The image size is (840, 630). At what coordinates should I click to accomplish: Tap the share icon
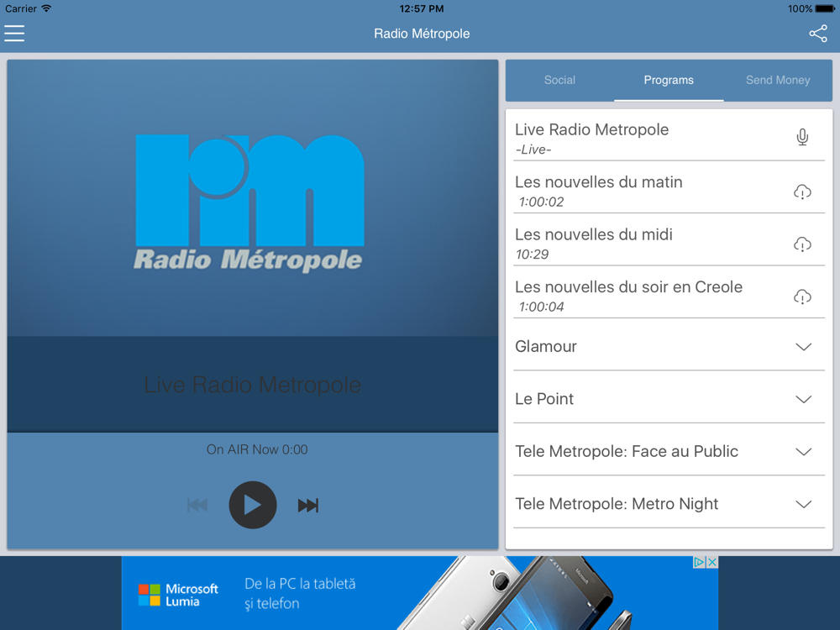[818, 34]
